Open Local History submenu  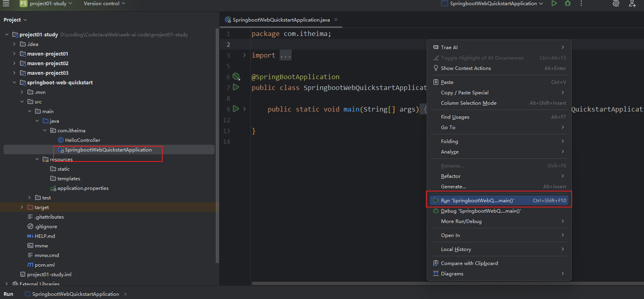[499, 249]
